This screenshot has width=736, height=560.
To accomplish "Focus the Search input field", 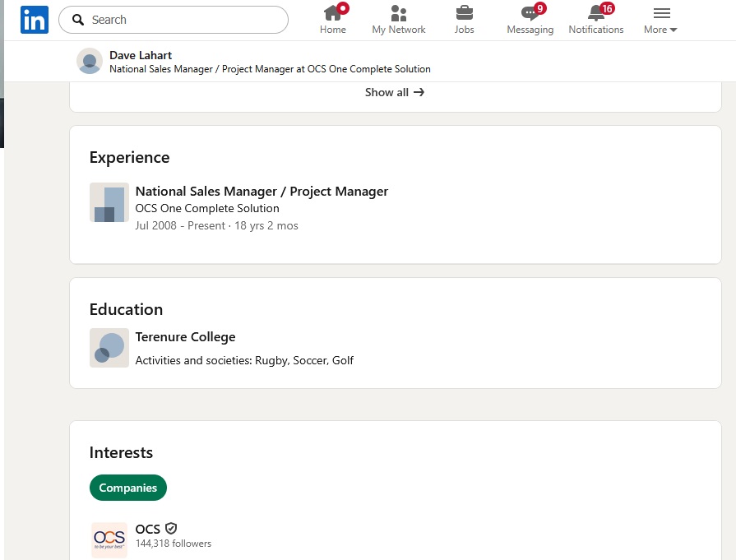I will (x=174, y=20).
